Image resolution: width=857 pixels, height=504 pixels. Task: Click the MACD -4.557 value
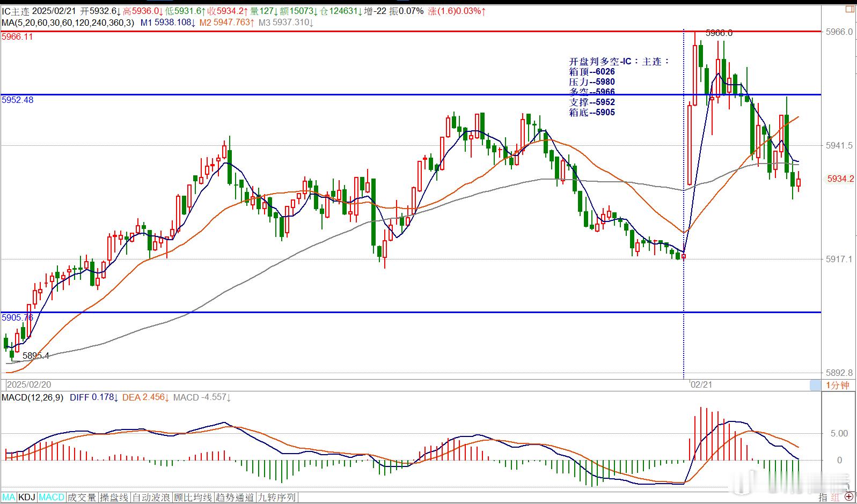pos(202,397)
